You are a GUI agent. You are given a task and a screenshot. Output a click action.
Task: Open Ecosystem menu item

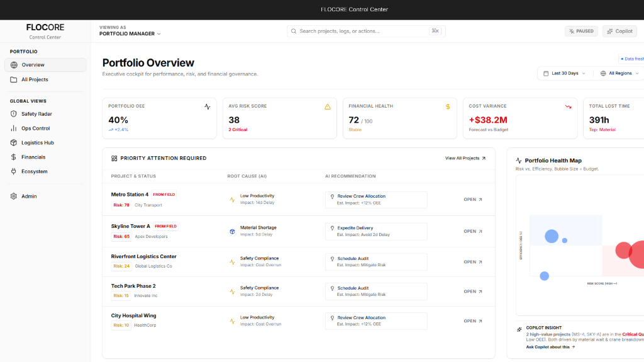pyautogui.click(x=45, y=171)
